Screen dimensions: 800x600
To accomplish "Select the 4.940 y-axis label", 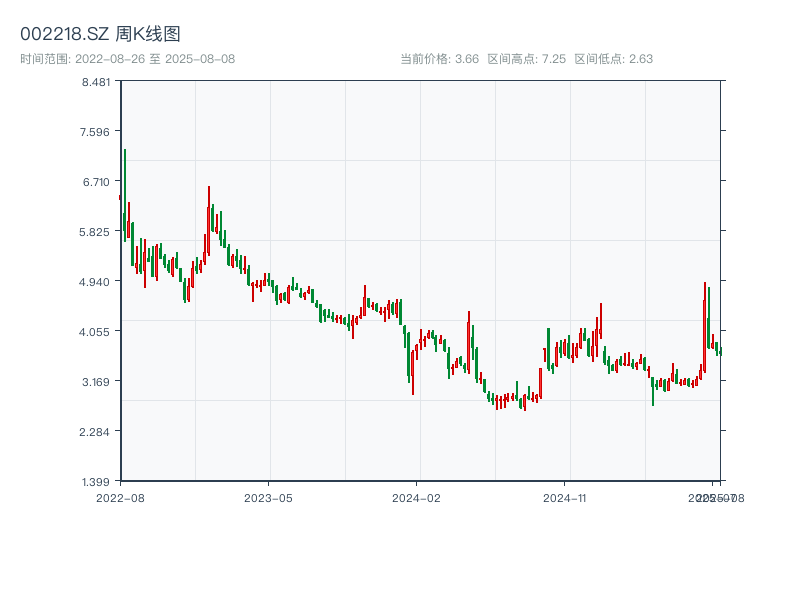I will coord(97,282).
